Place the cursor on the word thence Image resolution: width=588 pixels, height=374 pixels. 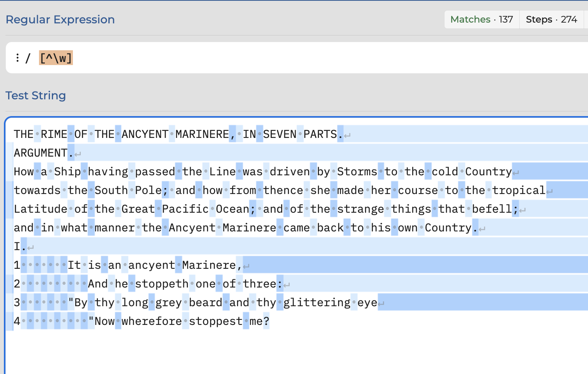[283, 191]
